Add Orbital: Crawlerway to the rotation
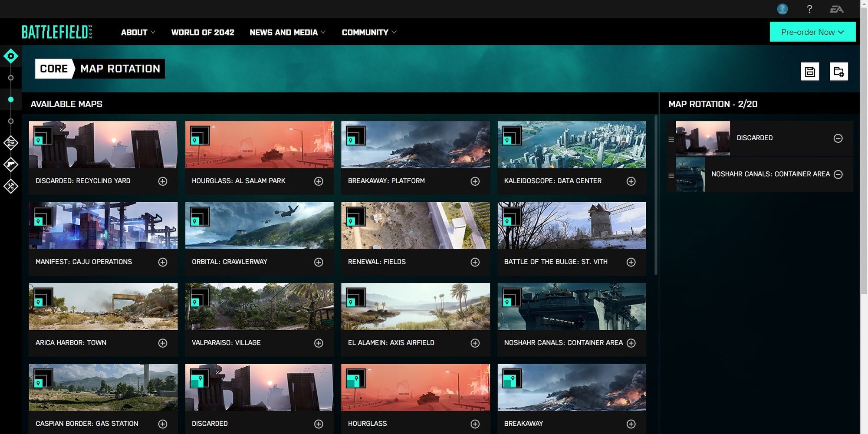 [x=319, y=262]
